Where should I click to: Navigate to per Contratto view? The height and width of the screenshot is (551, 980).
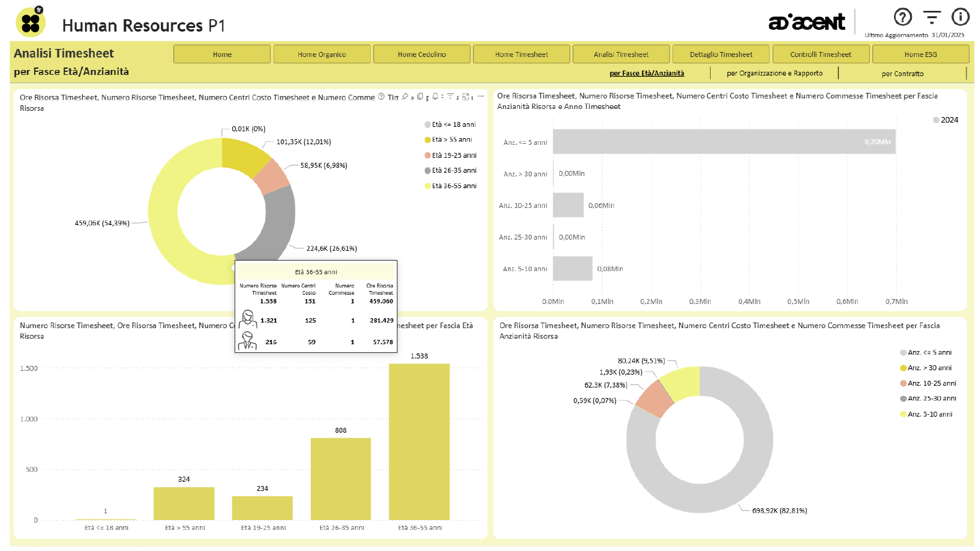point(902,74)
